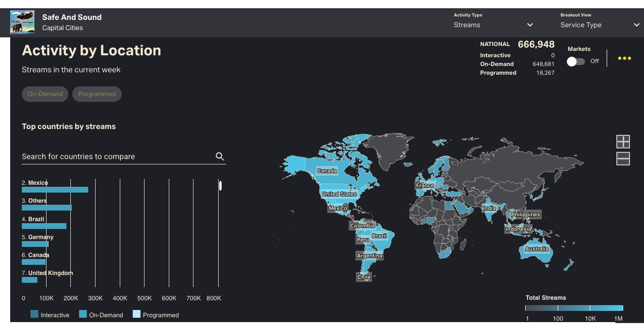
Task: Zoom in on the map
Action: (x=623, y=142)
